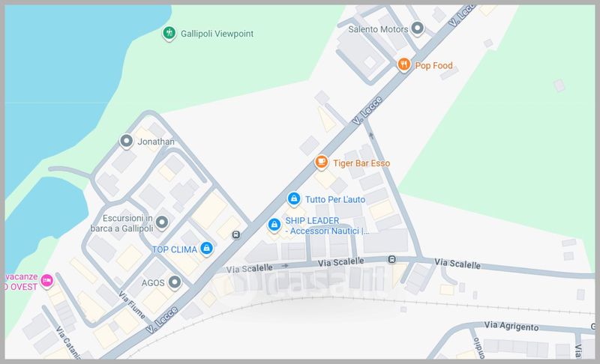
Task: Open the Pop Food restaurant marker
Action: click(404, 64)
